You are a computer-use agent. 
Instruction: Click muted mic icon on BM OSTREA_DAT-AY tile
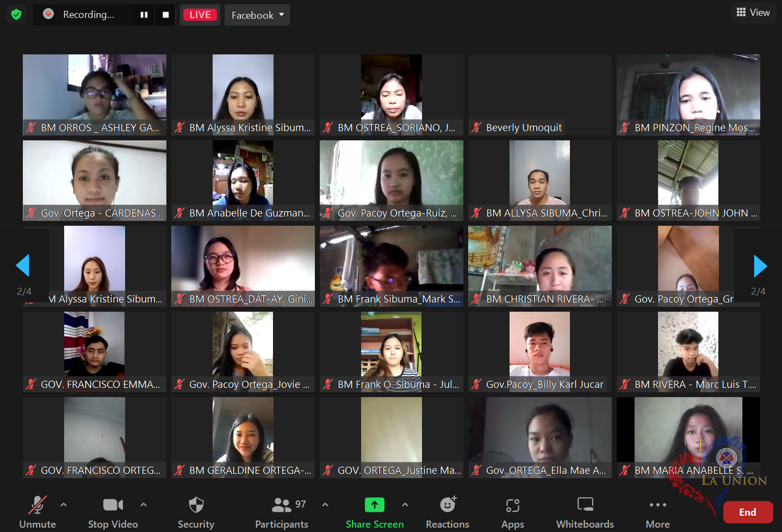click(x=179, y=299)
